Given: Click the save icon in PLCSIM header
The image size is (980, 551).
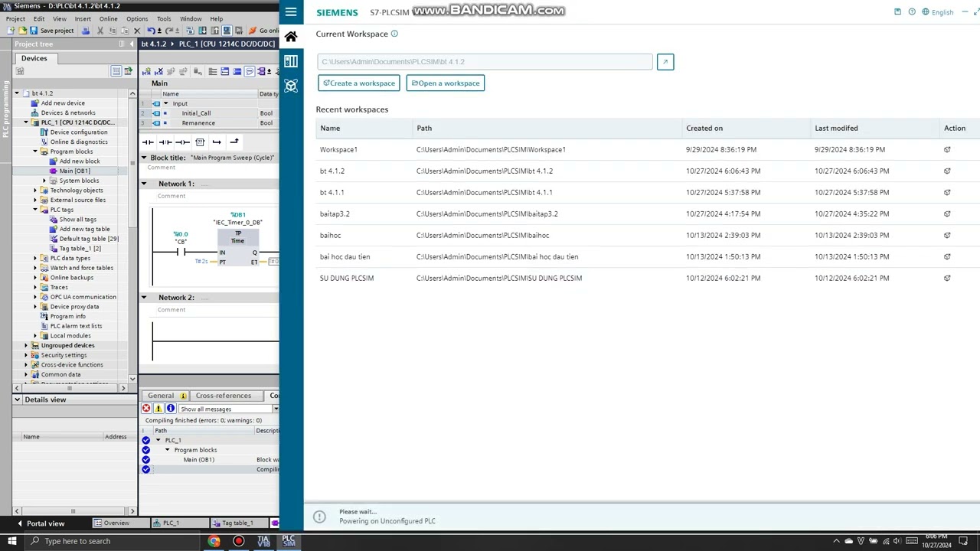Looking at the screenshot, I should coord(897,12).
